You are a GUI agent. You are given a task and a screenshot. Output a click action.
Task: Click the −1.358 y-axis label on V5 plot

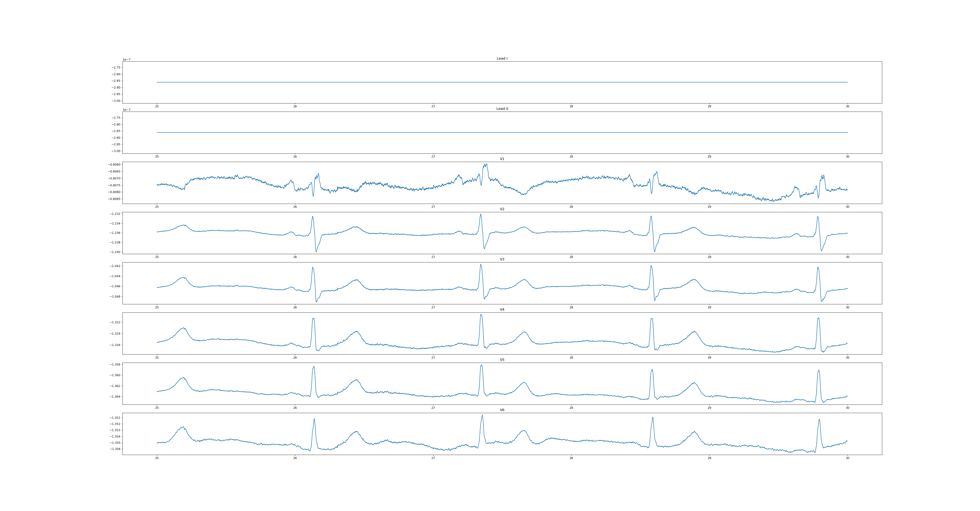[115, 365]
